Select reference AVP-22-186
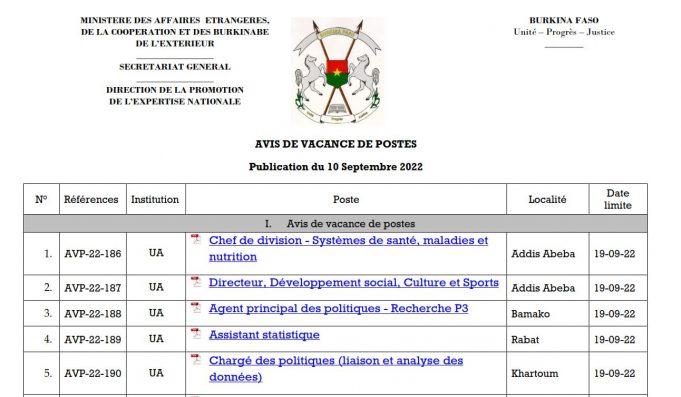This screenshot has height=397, width=681. tap(93, 254)
